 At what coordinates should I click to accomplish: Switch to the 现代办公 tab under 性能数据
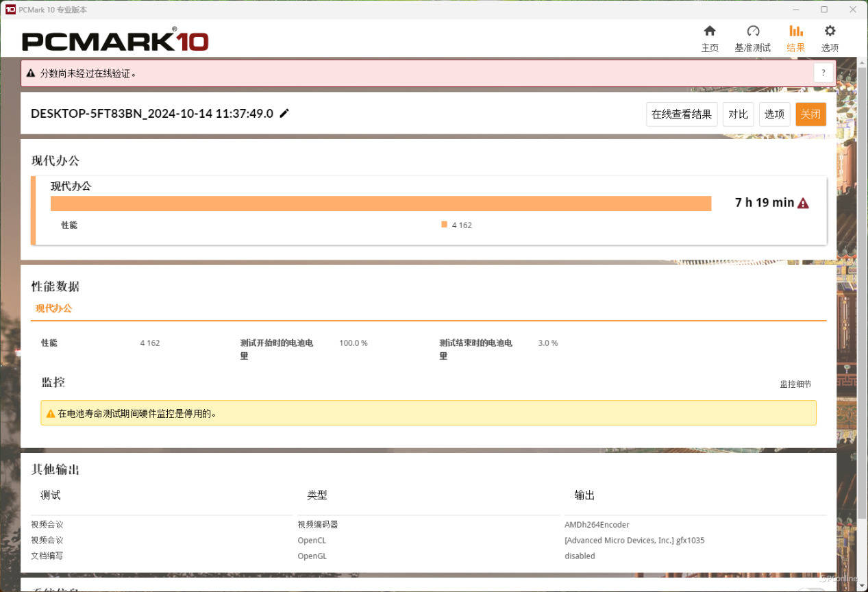53,308
